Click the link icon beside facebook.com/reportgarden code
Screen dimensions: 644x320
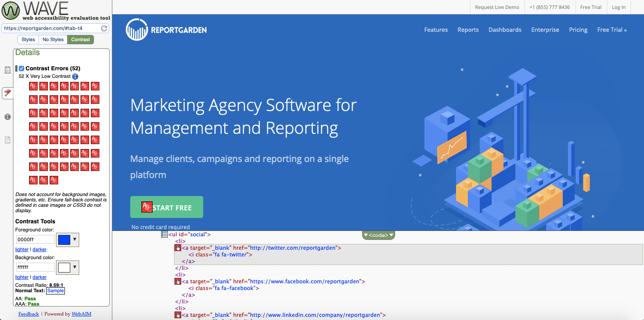[x=178, y=282]
